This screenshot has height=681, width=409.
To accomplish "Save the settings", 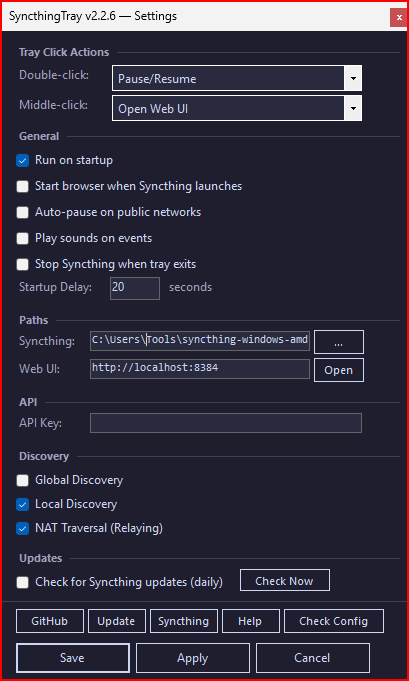I will coord(73,658).
